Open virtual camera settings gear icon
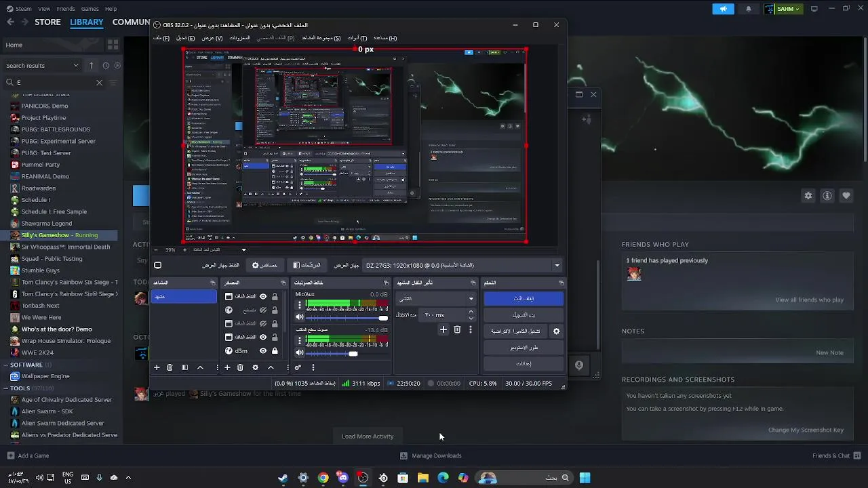The image size is (868, 488). tap(556, 331)
